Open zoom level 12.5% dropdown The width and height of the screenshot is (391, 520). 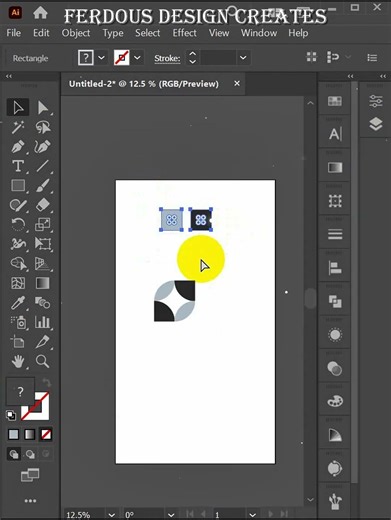click(x=112, y=515)
